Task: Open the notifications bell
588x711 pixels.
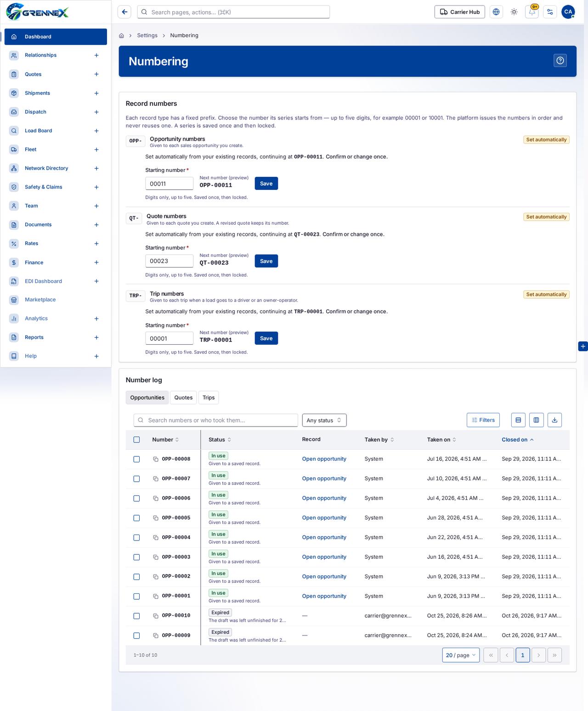Action: 532,12
